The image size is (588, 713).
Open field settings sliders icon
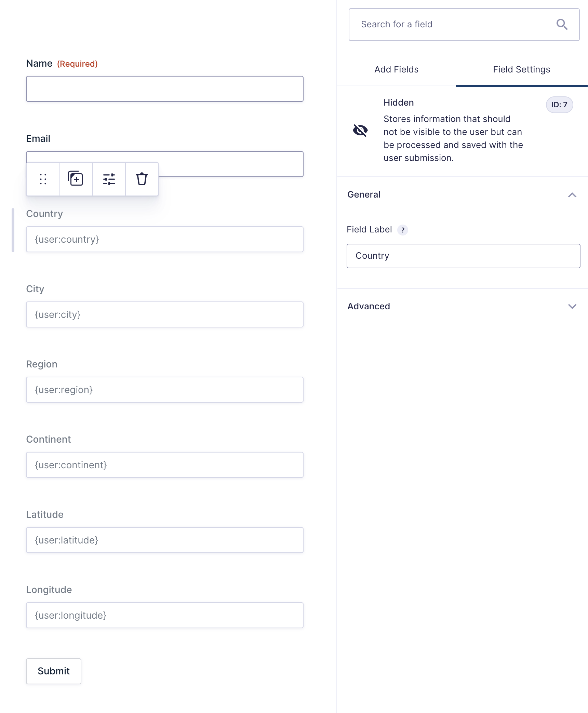click(109, 179)
